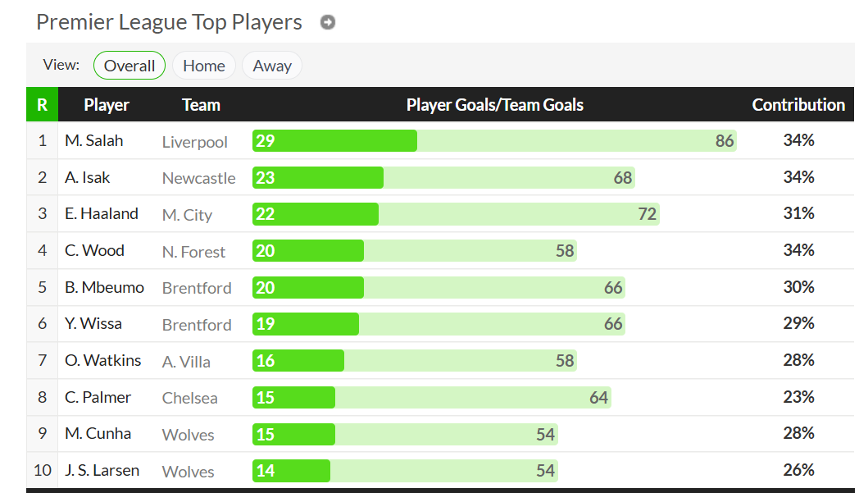Click the Player Goals/Team Goals header

495,105
